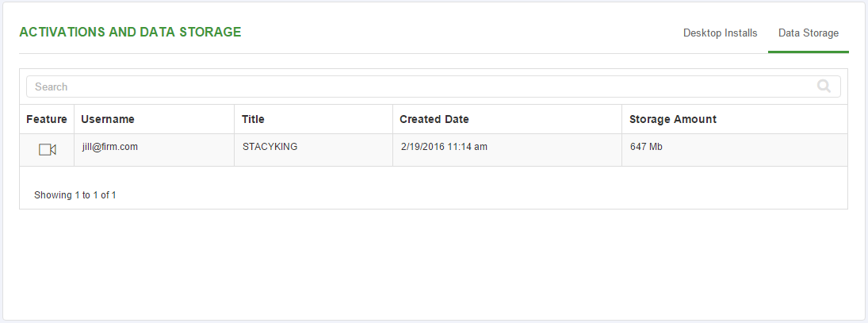The width and height of the screenshot is (868, 323).
Task: Click the Showing 1 to 1 of 1 text
Action: point(75,195)
